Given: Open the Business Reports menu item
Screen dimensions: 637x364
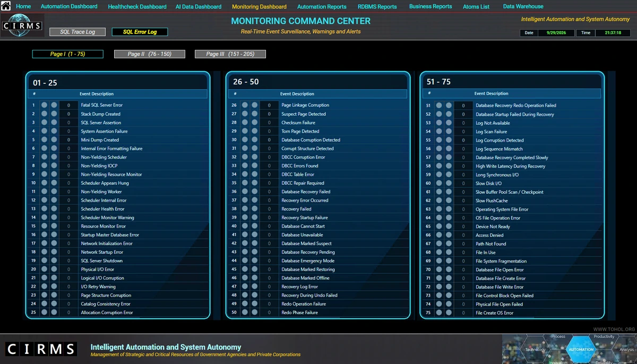Looking at the screenshot, I should coord(431,6).
